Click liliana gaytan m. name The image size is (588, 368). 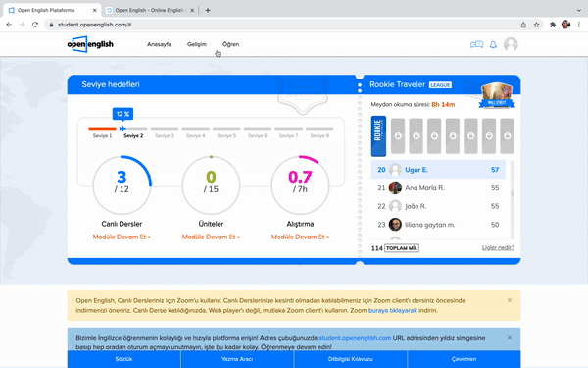[430, 225]
